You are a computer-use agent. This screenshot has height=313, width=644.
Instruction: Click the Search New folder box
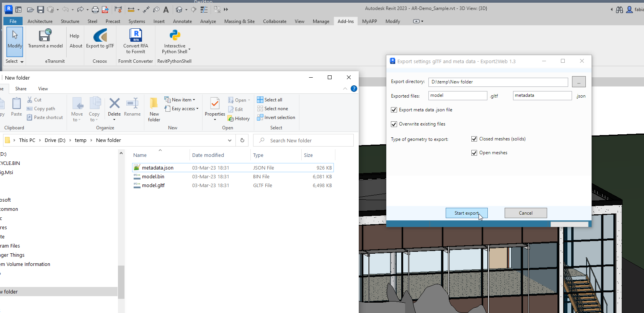tap(303, 140)
